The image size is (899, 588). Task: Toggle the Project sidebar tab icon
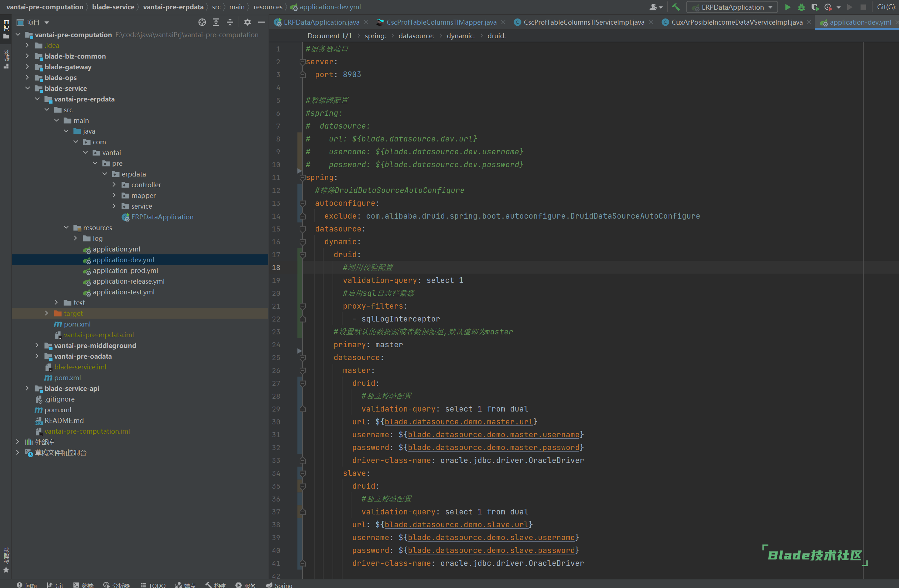pos(6,30)
